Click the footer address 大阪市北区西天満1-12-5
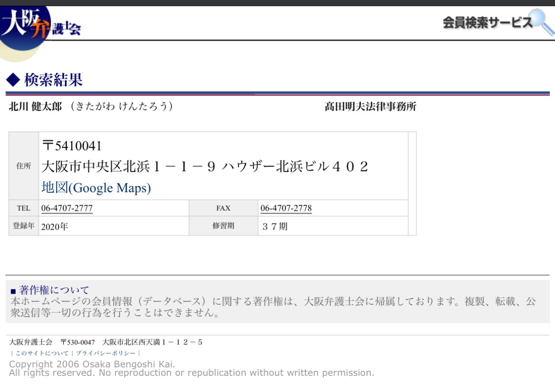 152,342
